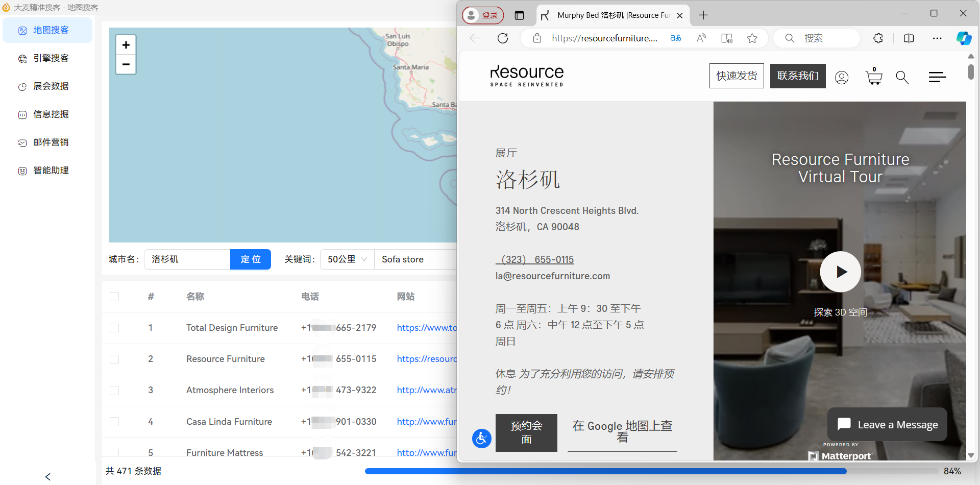Viewport: 980px width, 485px height.
Task: Open the accessibility widget icon
Action: tap(482, 438)
